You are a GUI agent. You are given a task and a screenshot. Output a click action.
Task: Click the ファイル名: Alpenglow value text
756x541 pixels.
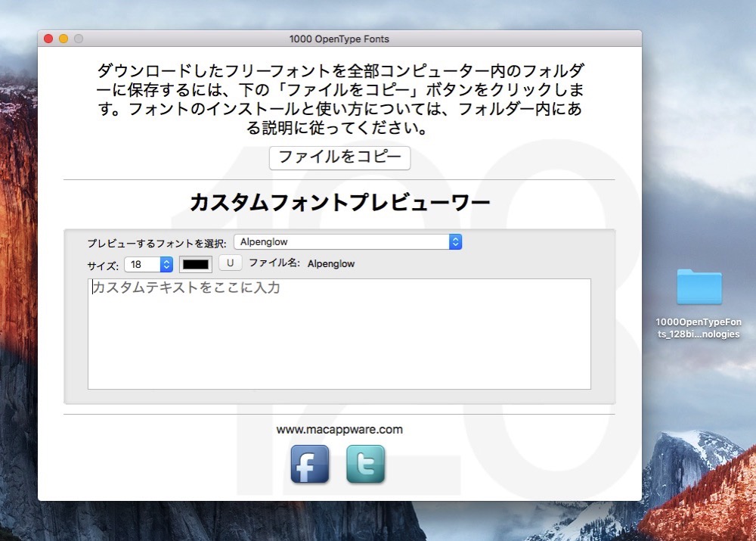[331, 264]
